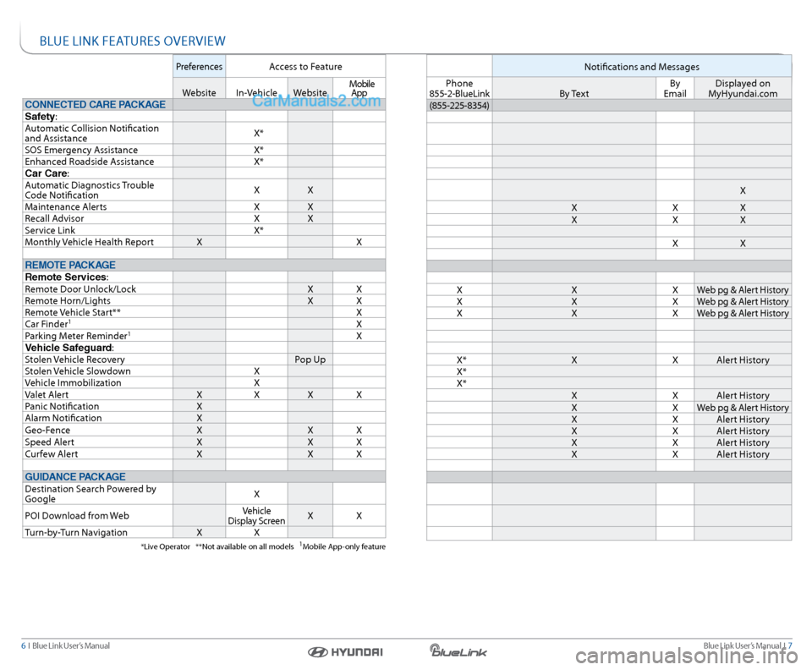Click the 'Stolen Vehicle Slowdown' row label
Viewport: 812px width, 670px height.
pyautogui.click(x=78, y=371)
